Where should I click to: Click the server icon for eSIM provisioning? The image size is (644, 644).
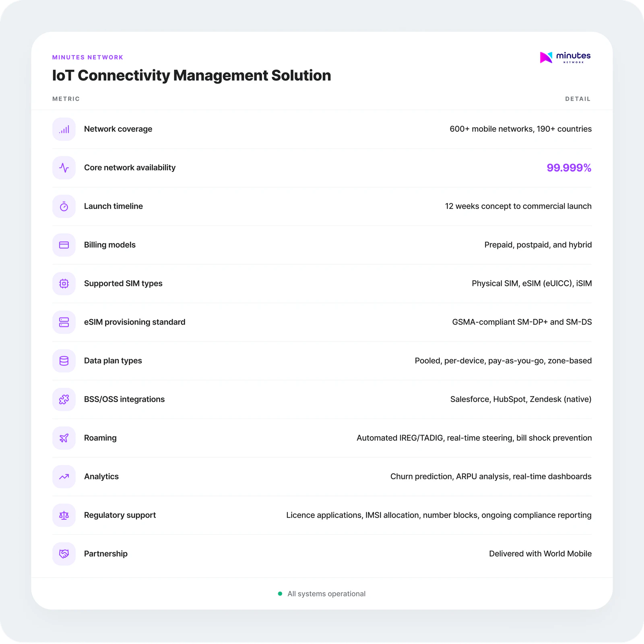coord(64,322)
